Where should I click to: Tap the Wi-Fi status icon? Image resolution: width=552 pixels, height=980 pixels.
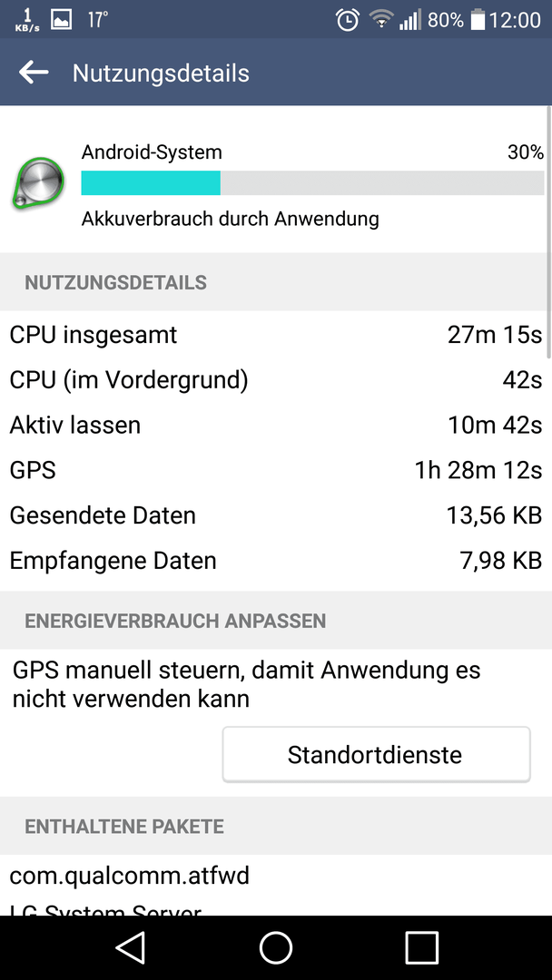380,19
